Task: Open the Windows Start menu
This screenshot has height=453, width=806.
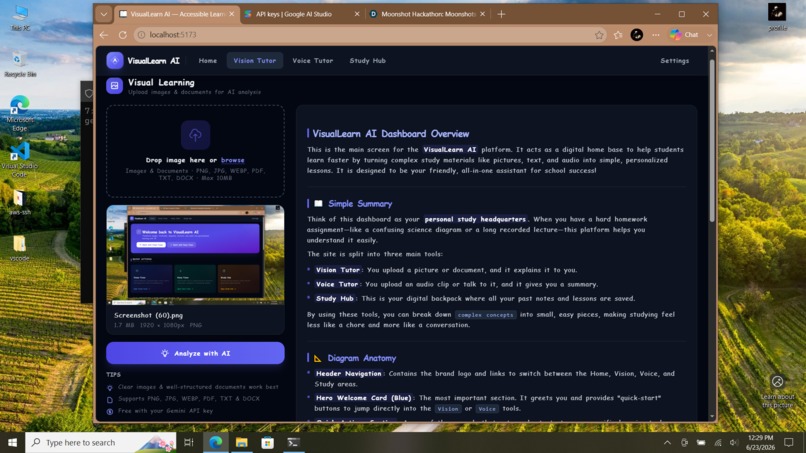Action: click(x=12, y=442)
